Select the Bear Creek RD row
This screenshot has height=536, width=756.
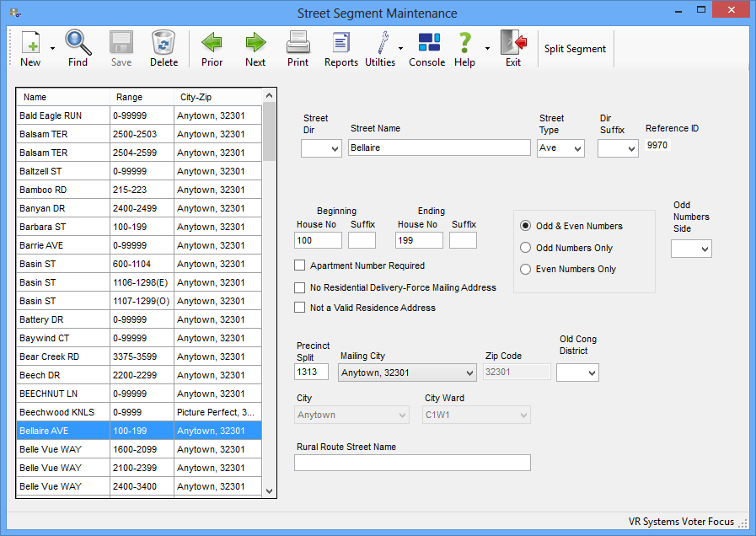139,356
